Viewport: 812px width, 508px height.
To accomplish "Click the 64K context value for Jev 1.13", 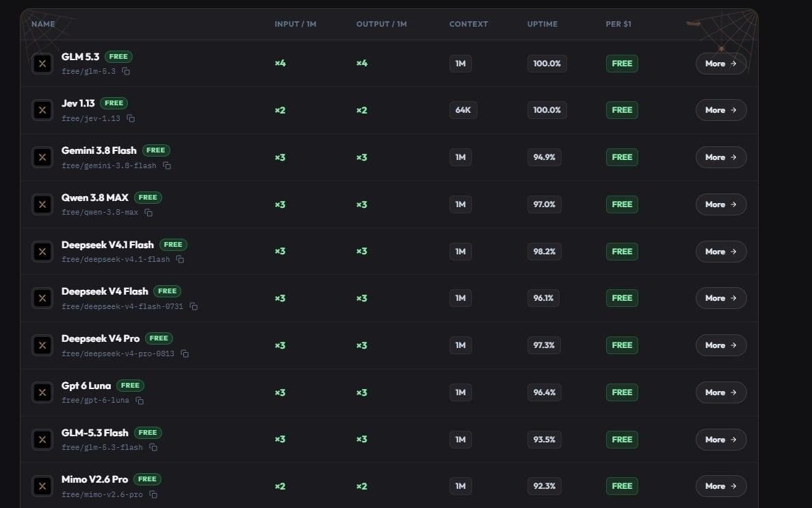I will coord(463,110).
